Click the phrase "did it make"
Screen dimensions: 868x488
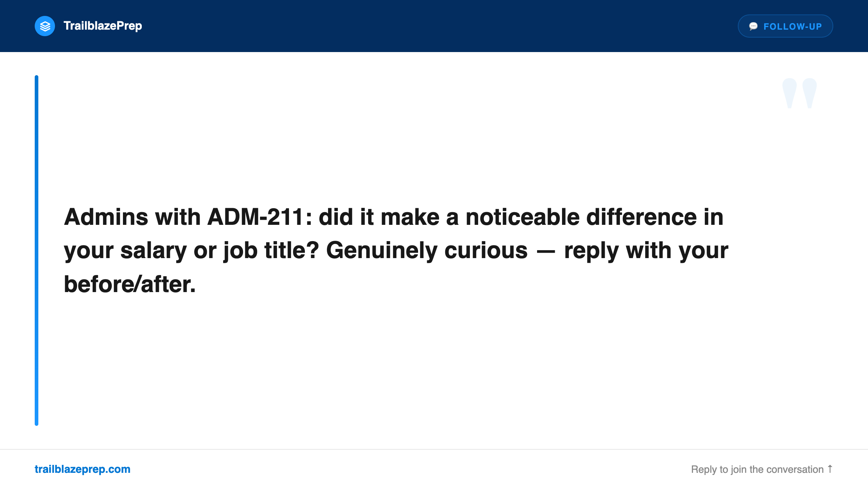379,217
